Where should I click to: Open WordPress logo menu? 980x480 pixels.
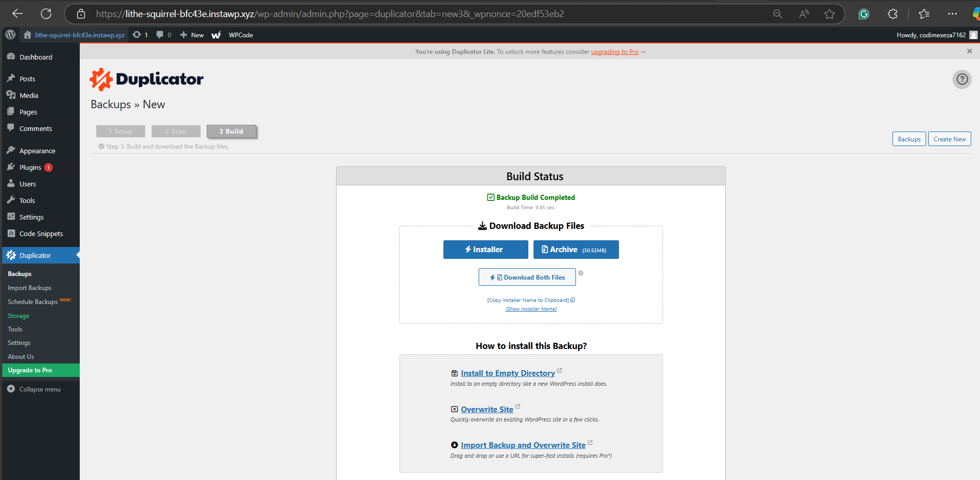10,35
